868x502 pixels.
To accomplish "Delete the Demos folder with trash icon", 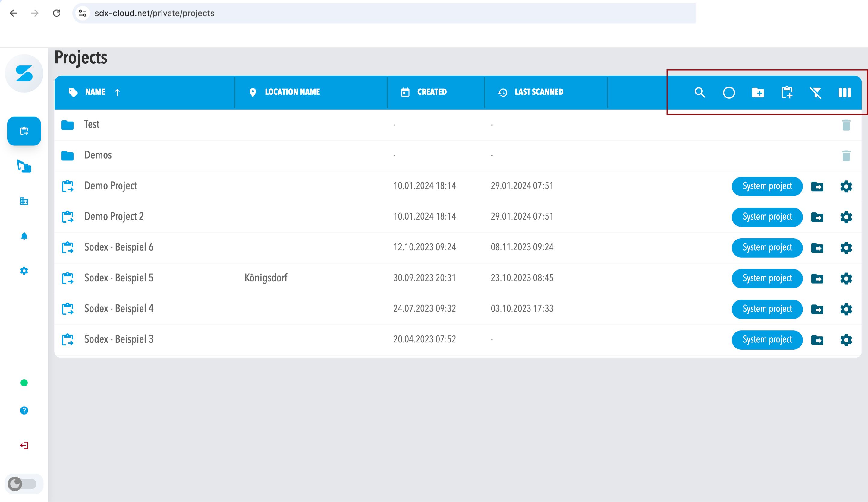I will [846, 155].
